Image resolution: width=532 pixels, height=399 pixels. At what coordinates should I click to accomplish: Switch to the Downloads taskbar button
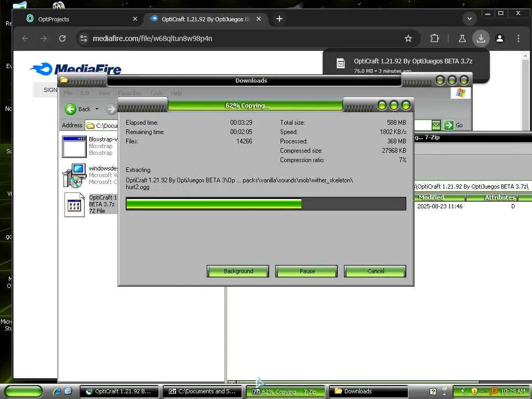[x=369, y=391]
